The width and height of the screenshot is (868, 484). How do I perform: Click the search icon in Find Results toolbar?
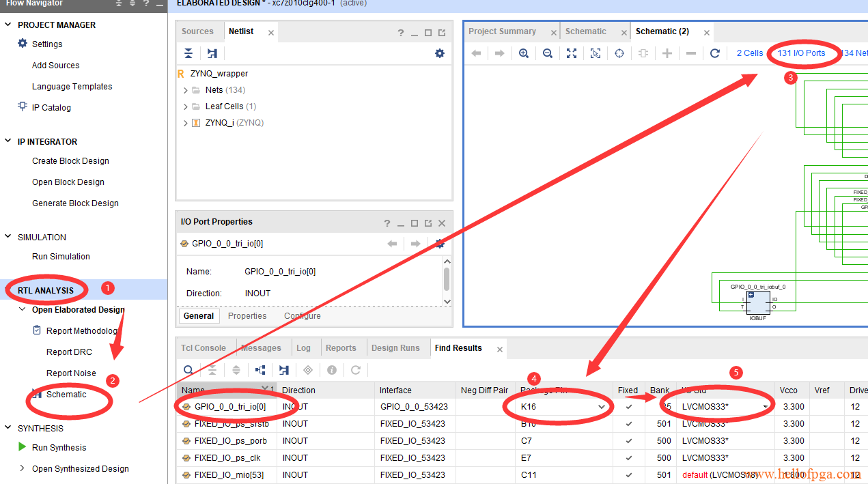pos(188,370)
